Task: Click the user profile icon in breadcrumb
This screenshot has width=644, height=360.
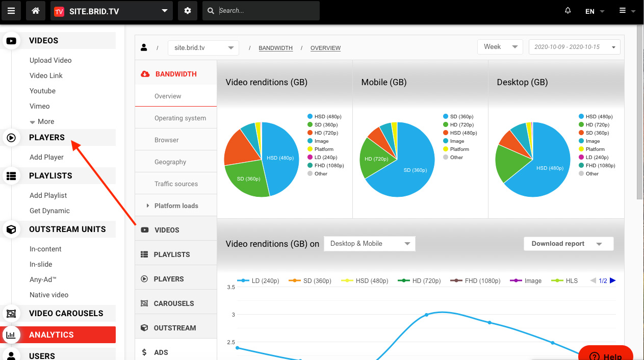Action: [x=144, y=47]
